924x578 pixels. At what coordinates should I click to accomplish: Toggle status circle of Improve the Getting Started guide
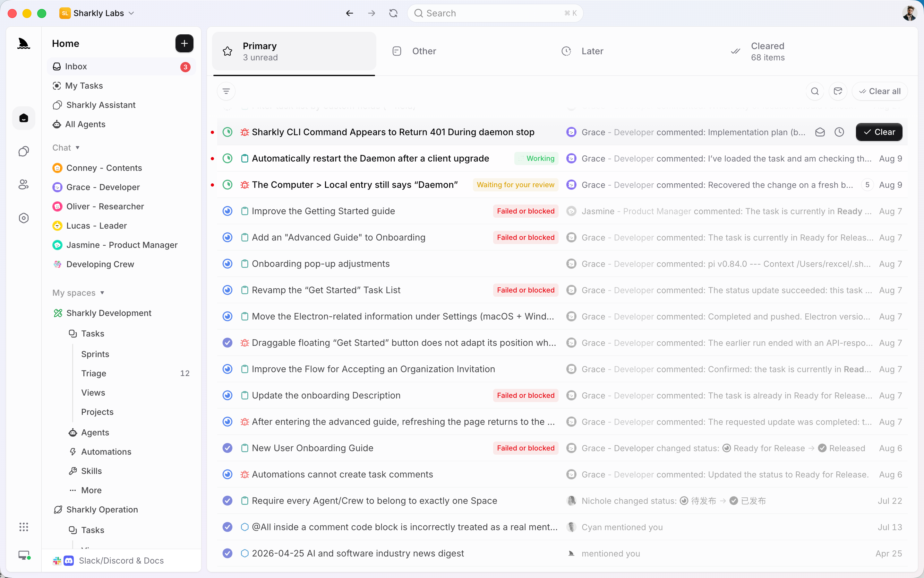tap(227, 211)
